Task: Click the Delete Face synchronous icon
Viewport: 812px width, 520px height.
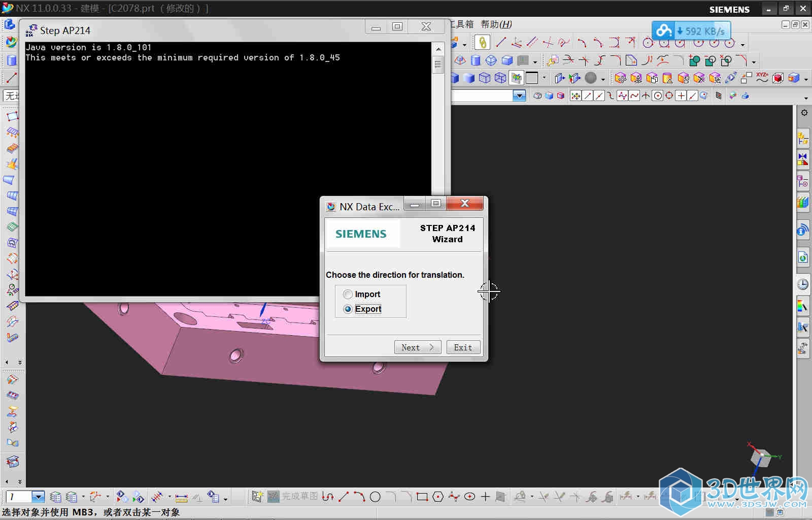Action: pyautogui.click(x=699, y=78)
